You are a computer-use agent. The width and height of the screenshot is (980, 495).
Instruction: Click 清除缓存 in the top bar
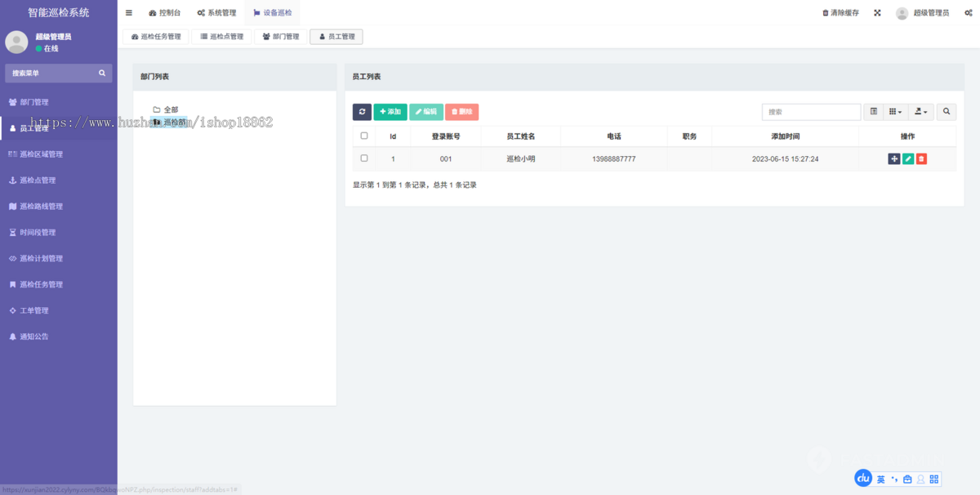[x=840, y=13]
